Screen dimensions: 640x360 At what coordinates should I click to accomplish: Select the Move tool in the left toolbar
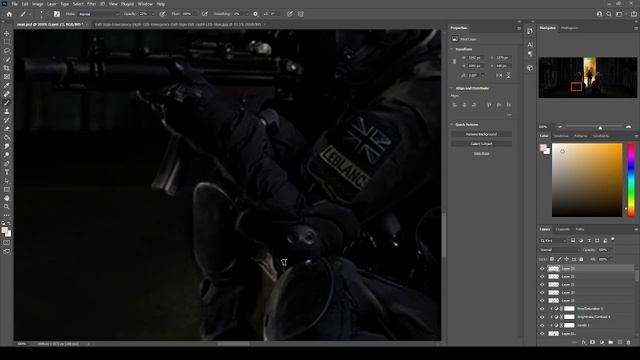7,33
